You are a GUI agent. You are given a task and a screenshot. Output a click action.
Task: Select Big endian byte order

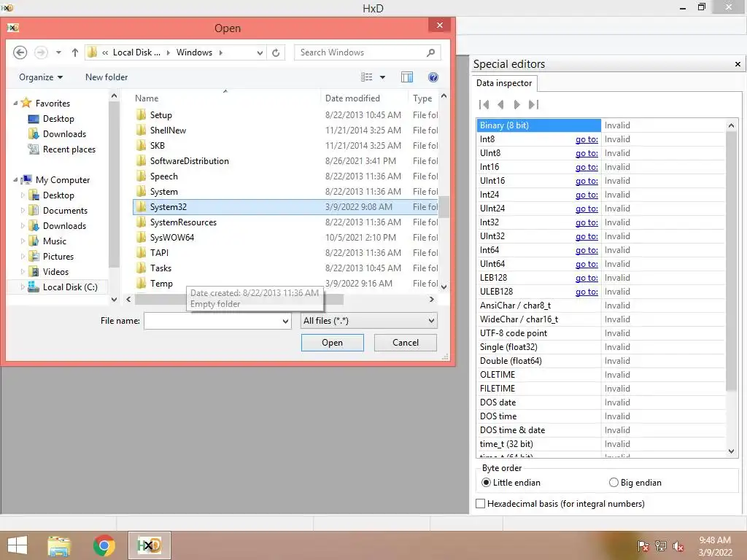click(x=635, y=483)
